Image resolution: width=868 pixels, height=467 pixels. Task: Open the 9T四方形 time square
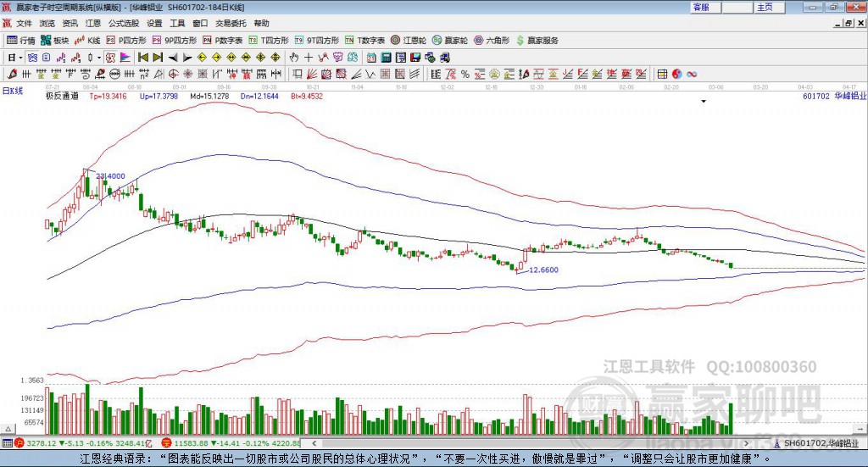[x=317, y=41]
